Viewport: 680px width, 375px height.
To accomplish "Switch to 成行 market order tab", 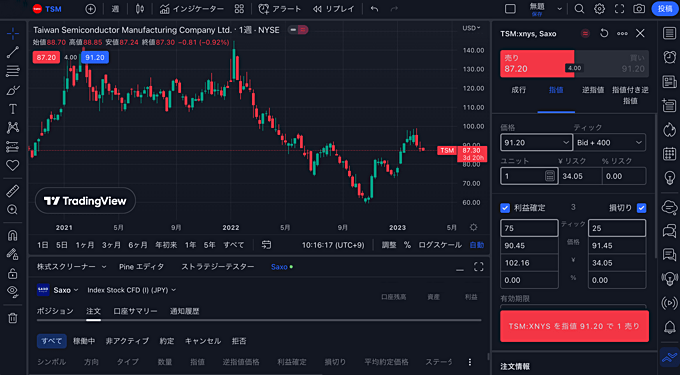I will (518, 90).
